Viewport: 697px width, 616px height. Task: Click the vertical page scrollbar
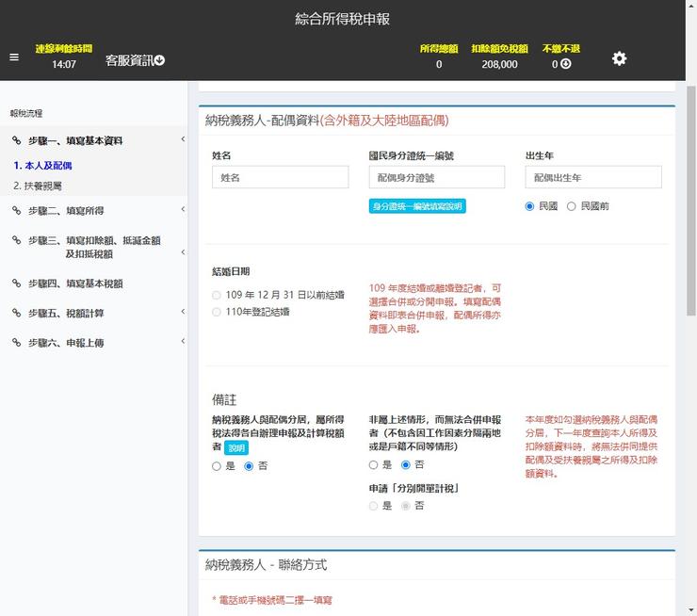pyautogui.click(x=690, y=188)
